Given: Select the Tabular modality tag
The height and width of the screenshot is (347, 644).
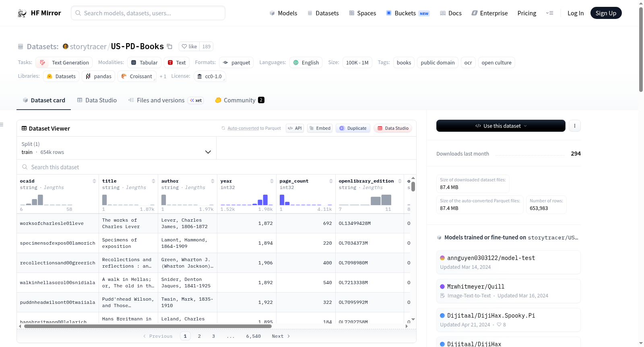Looking at the screenshot, I should click(144, 62).
